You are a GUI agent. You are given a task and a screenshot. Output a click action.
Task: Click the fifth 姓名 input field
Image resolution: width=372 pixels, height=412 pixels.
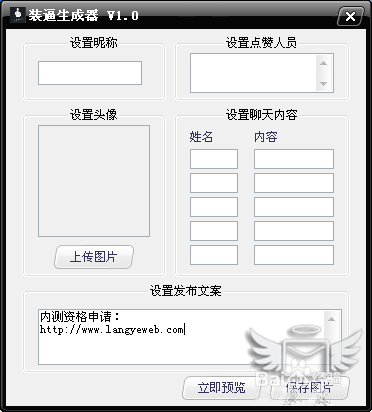pyautogui.click(x=214, y=255)
